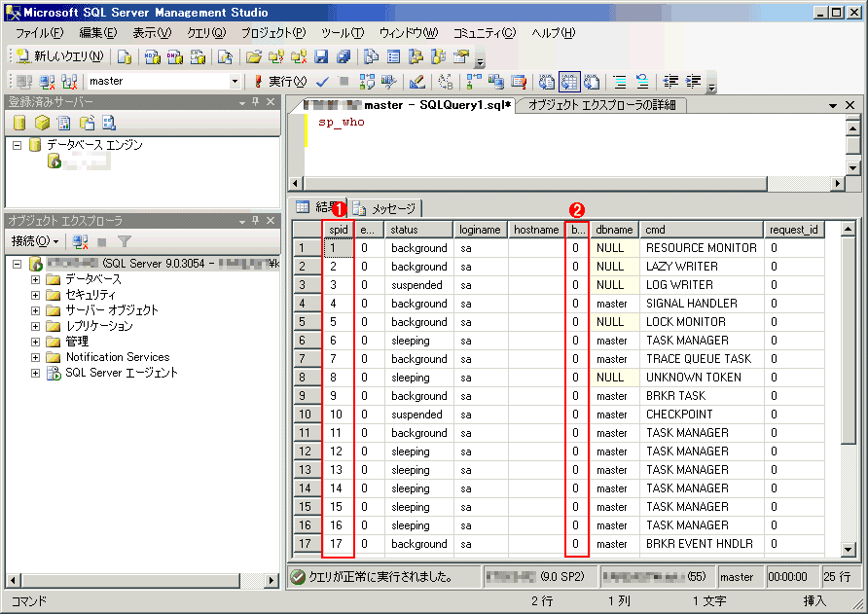The width and height of the screenshot is (868, 614).
Task: Click inside the sp_who query editor
Action: pos(573,144)
